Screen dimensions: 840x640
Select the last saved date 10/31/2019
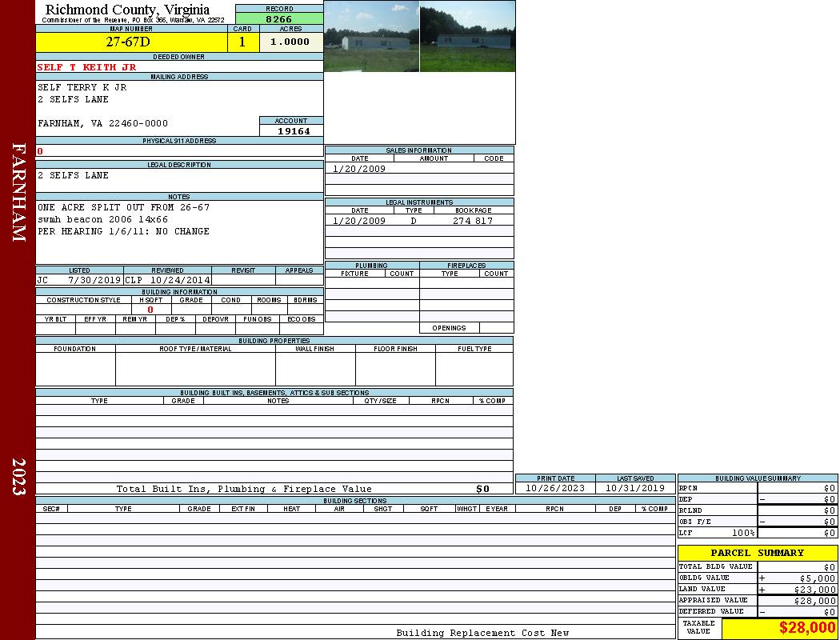click(634, 488)
